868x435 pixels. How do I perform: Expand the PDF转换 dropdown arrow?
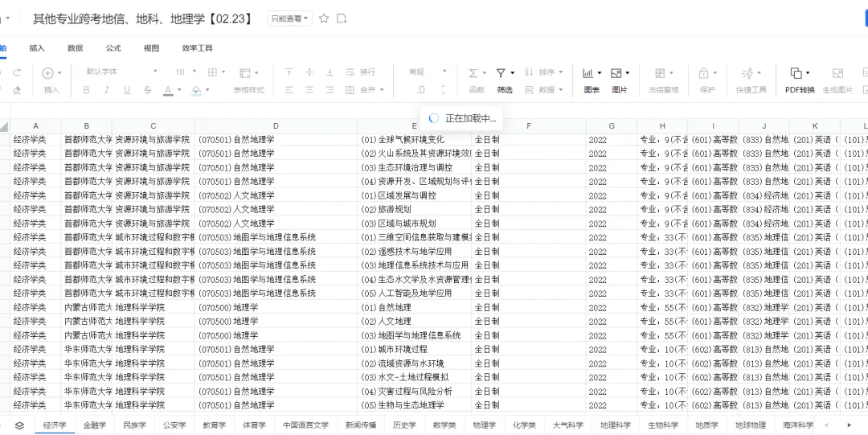click(808, 72)
